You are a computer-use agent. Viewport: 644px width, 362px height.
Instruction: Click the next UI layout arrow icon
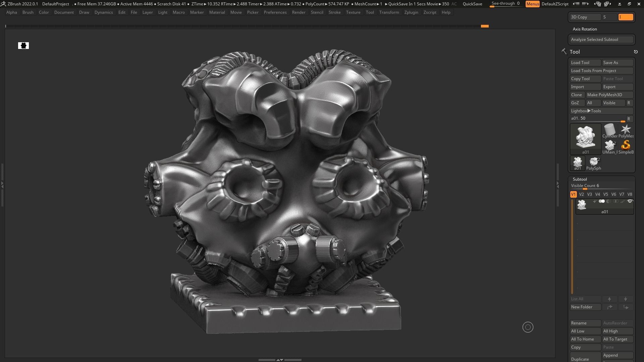(x=585, y=4)
